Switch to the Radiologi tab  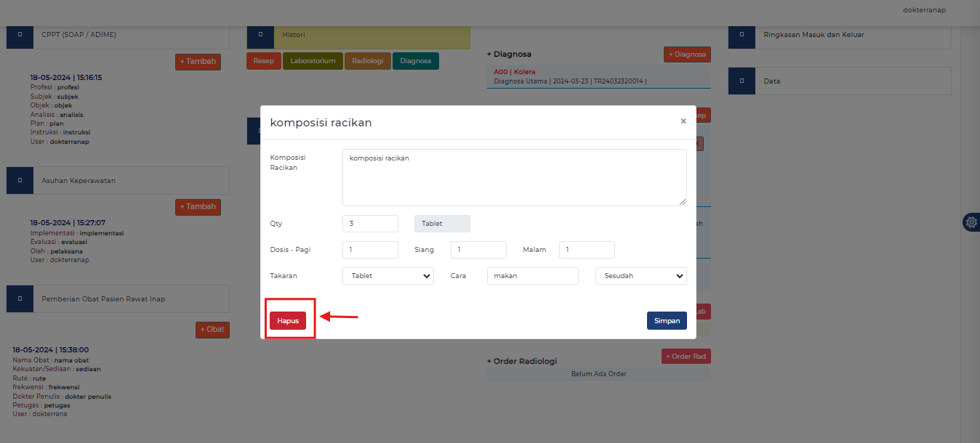[x=368, y=61]
